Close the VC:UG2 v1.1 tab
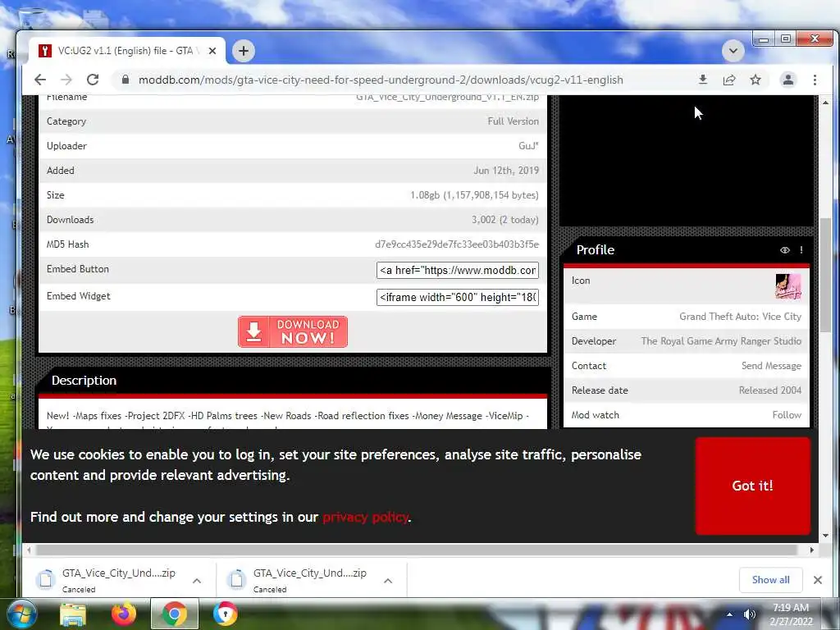 click(212, 51)
